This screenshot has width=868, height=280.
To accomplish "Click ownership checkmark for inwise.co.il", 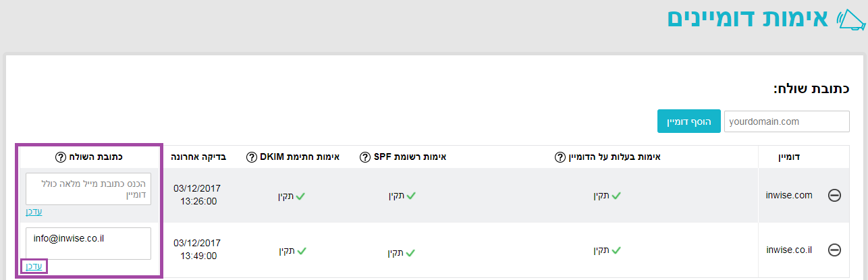I will [616, 250].
